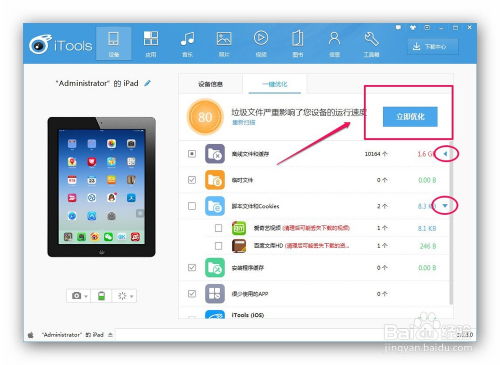Click the blue optimize now button
Screen dimensions: 500x365
tap(410, 117)
